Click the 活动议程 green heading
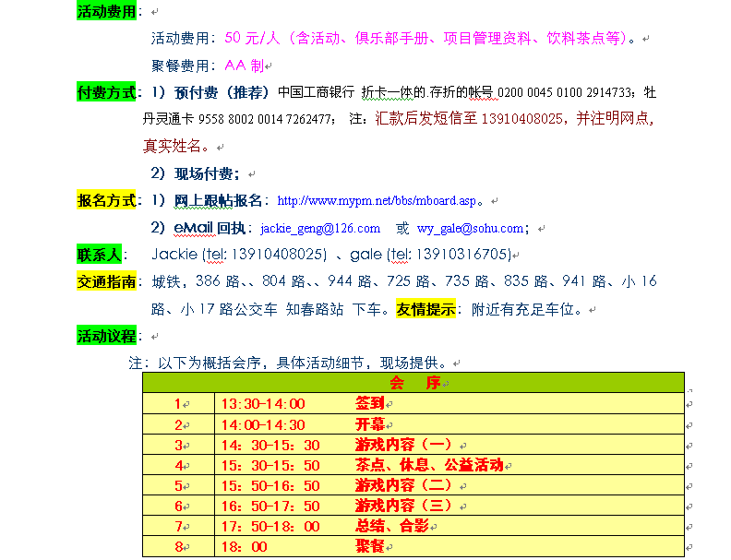Image resolution: width=731 pixels, height=560 pixels. click(107, 336)
